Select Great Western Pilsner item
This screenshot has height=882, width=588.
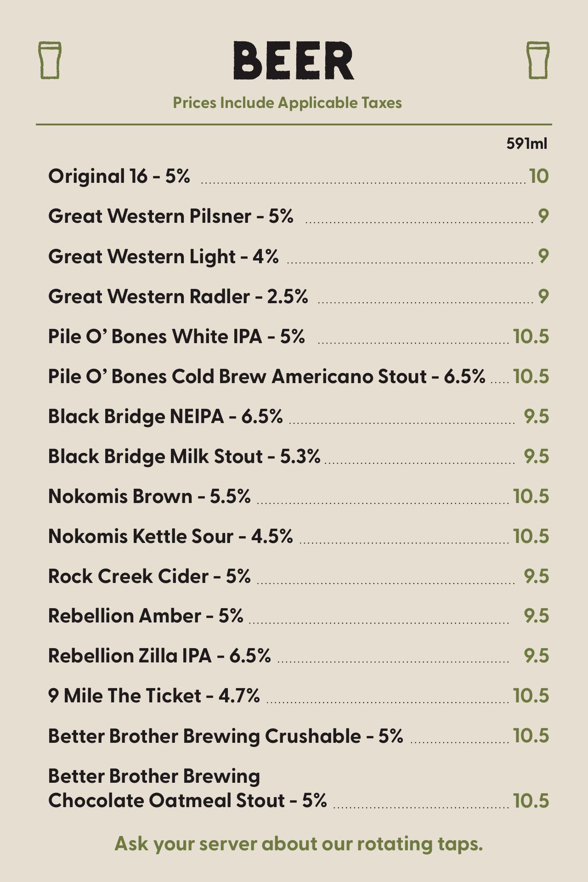[170, 216]
